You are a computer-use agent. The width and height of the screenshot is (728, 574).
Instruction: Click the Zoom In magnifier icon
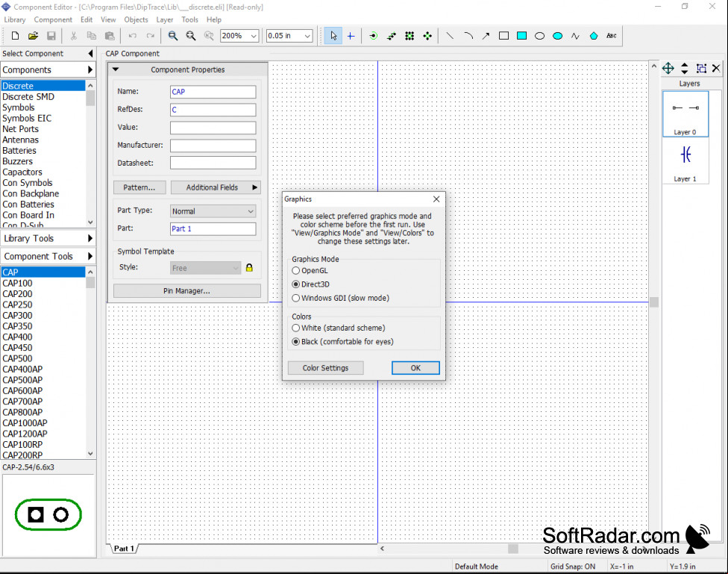tap(173, 36)
